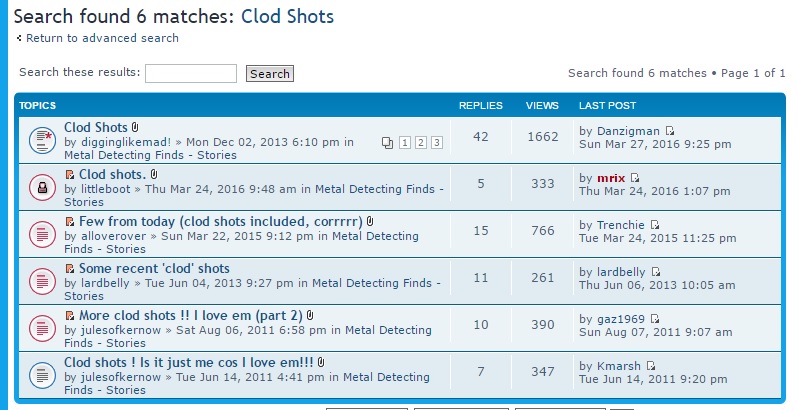
Task: Click the reply count '42'
Action: [481, 137]
